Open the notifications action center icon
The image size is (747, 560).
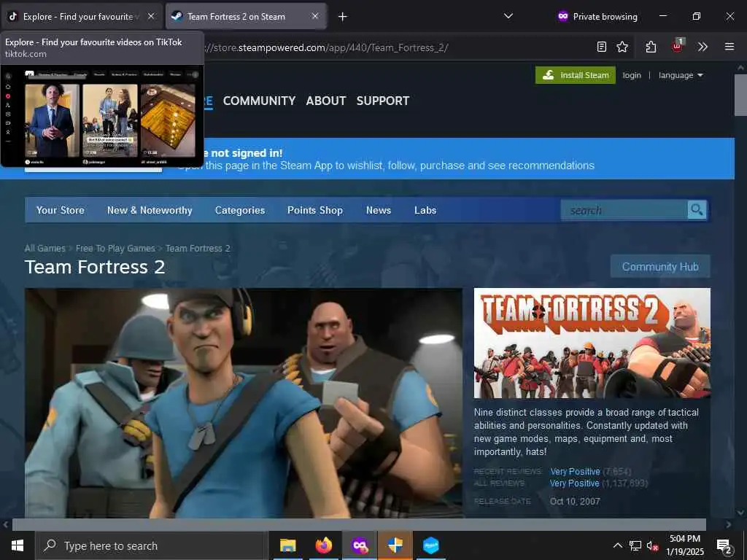click(x=724, y=545)
